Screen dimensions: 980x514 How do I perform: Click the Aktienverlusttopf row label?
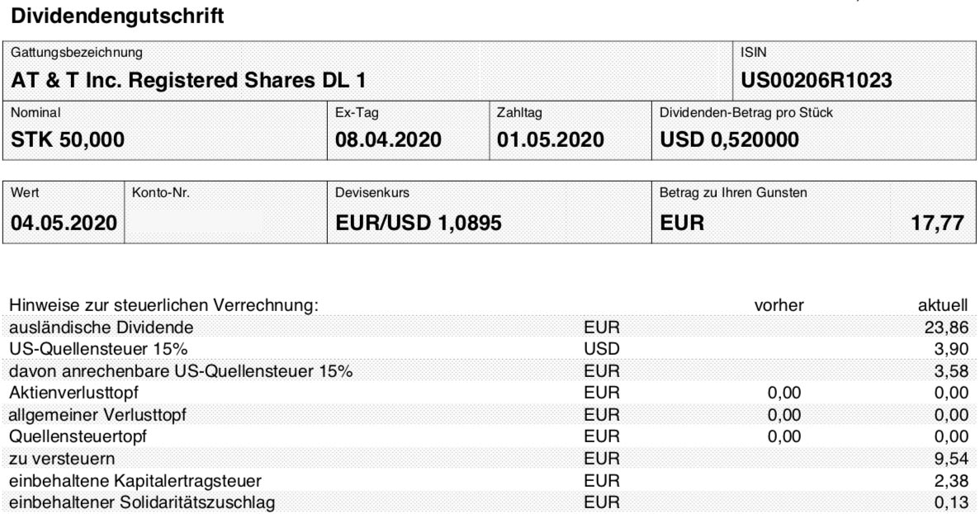point(73,393)
